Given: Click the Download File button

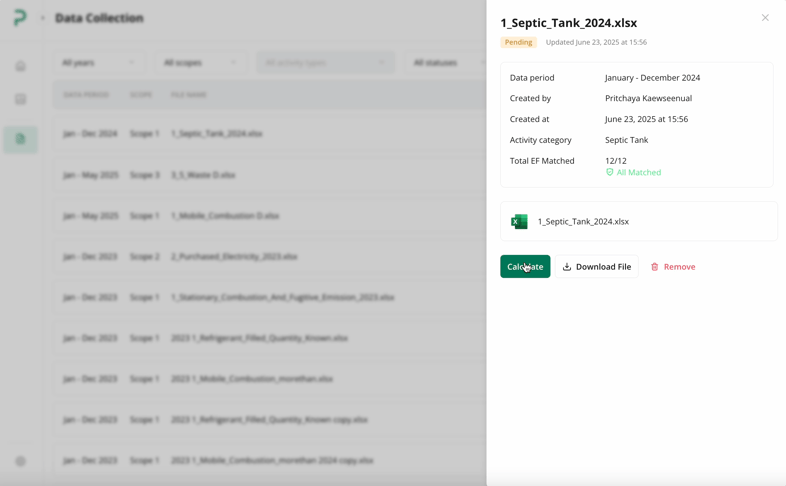Looking at the screenshot, I should point(597,267).
